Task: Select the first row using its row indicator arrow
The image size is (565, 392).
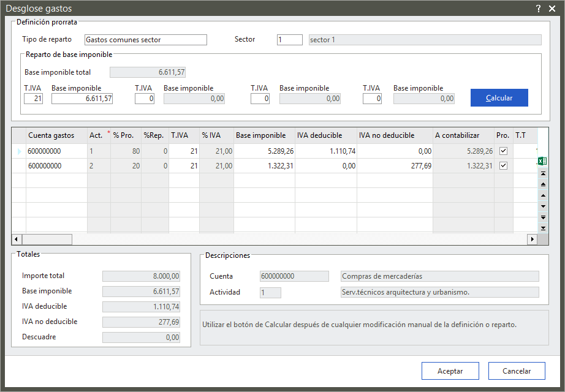Action: (18, 151)
